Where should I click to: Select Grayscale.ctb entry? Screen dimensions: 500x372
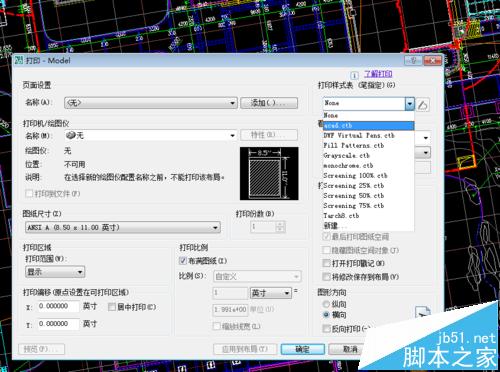368,156
